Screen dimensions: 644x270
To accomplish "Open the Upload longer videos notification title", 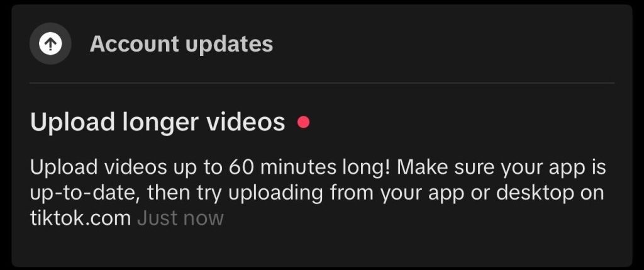I will pos(158,122).
